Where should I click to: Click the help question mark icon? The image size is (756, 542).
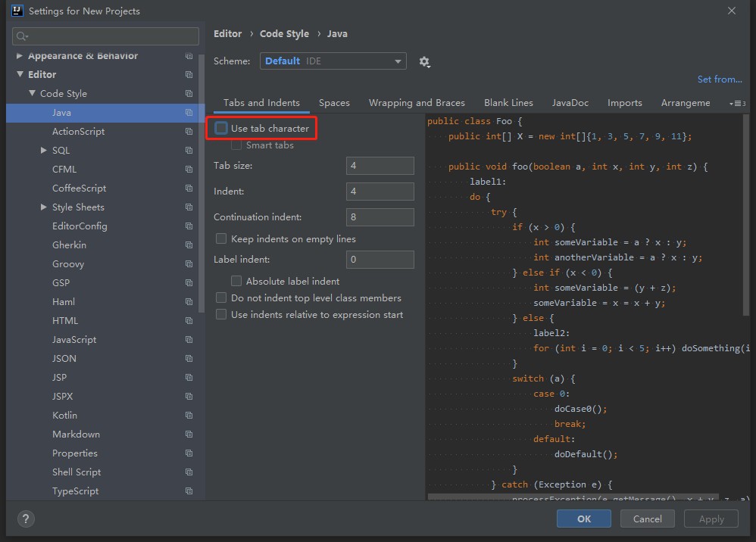(26, 519)
